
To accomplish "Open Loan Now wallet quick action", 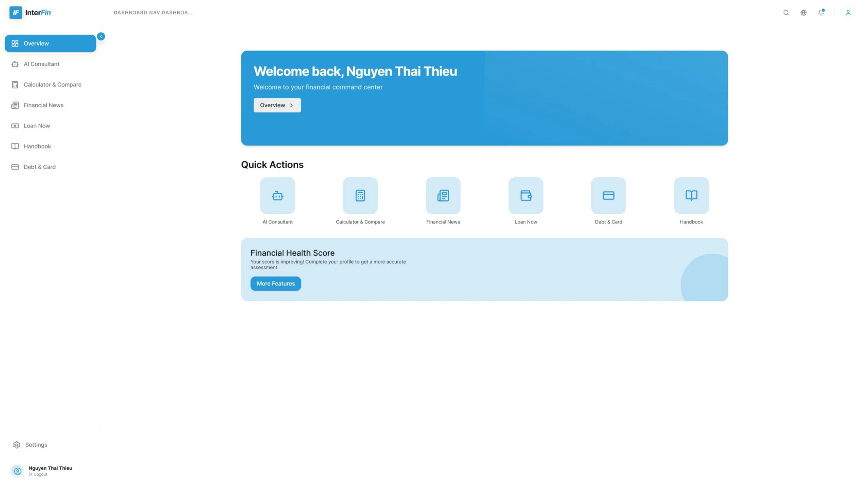I will tap(526, 196).
